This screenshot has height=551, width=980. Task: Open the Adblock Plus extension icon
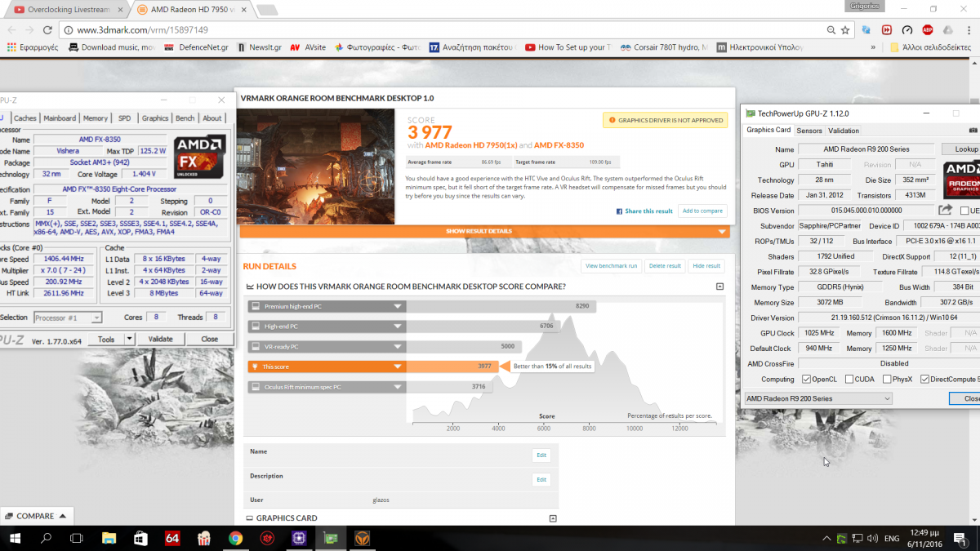(x=928, y=30)
